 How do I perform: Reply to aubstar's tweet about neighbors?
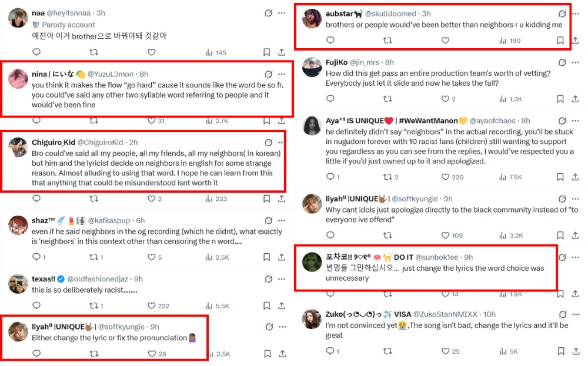point(330,41)
